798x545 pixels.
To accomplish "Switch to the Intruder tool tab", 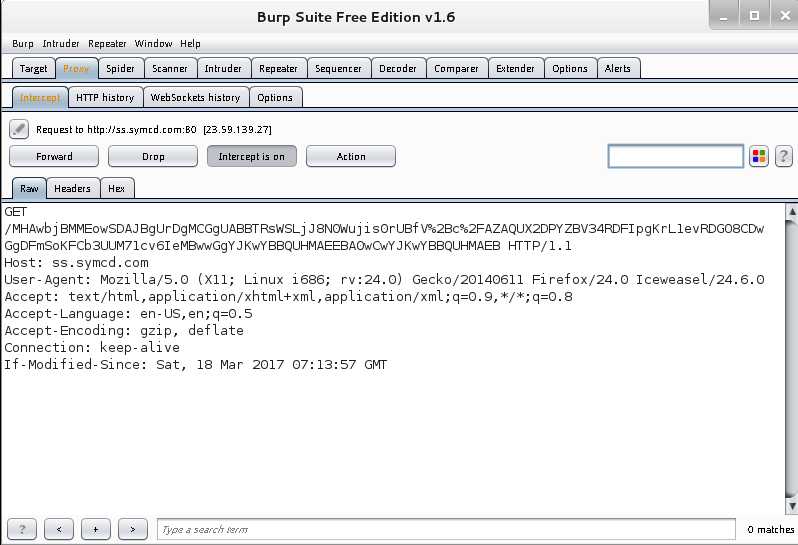I will (223, 69).
